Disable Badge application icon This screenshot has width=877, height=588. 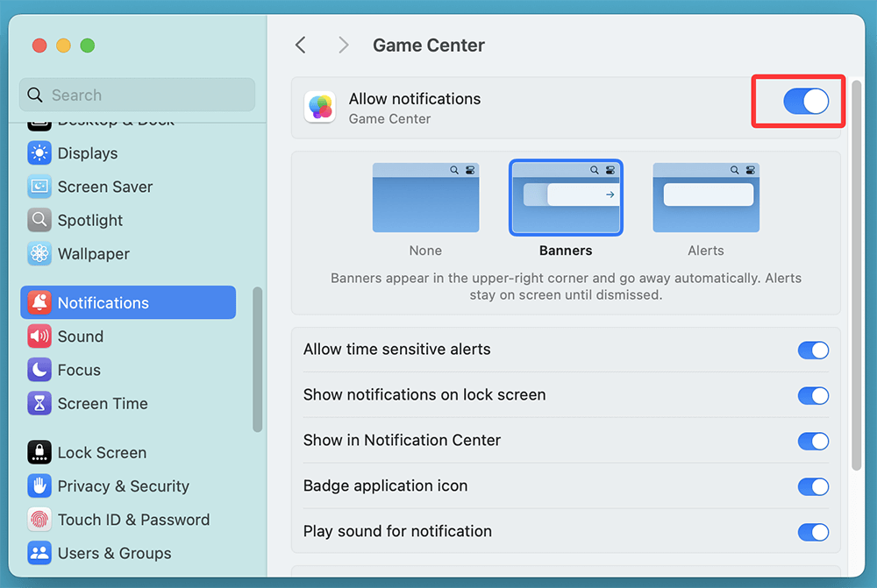pos(813,486)
